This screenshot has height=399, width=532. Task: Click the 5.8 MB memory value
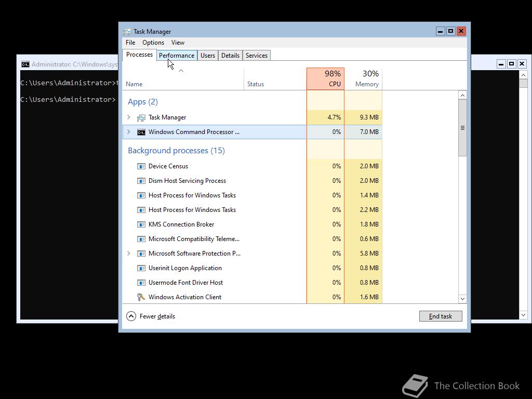pyautogui.click(x=369, y=254)
